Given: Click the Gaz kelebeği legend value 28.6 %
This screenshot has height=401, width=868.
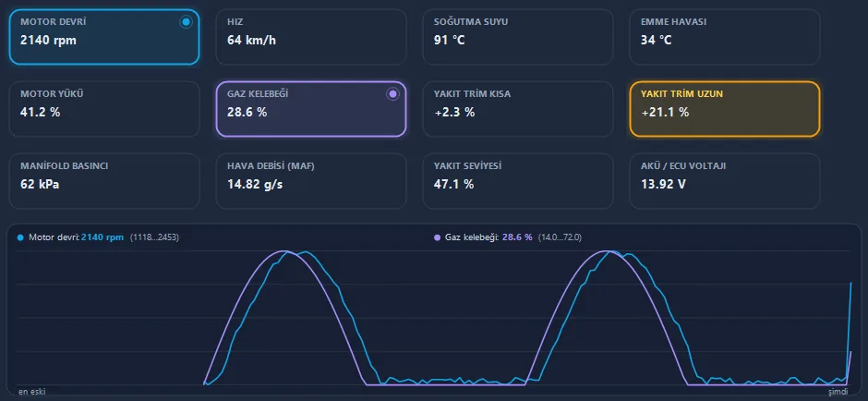Looking at the screenshot, I should 517,237.
